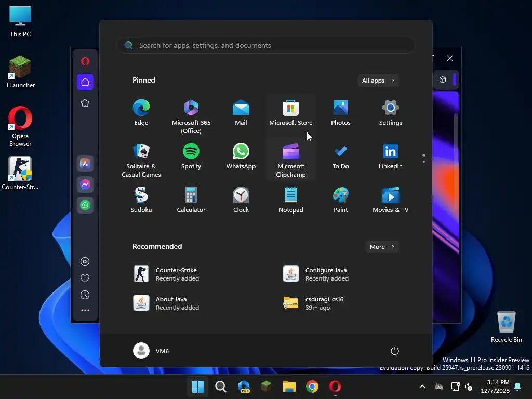
Task: Open history clock in Opera sidebar
Action: (x=85, y=295)
